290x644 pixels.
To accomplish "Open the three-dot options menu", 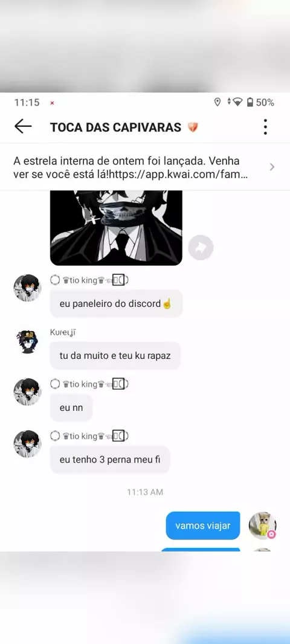I will (x=265, y=127).
